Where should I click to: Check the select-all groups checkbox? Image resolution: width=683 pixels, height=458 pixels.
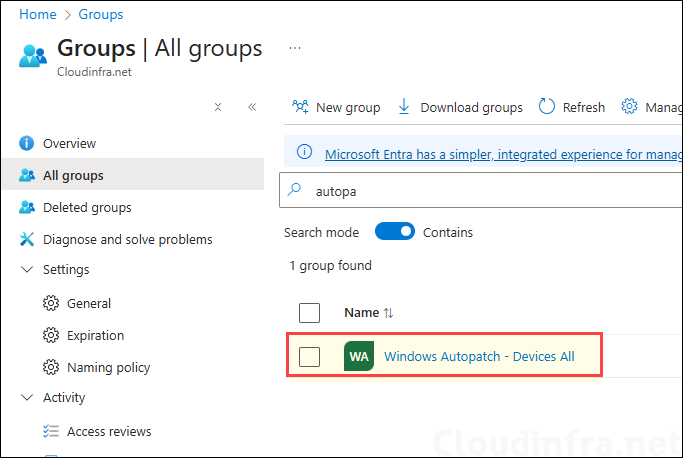coord(310,313)
